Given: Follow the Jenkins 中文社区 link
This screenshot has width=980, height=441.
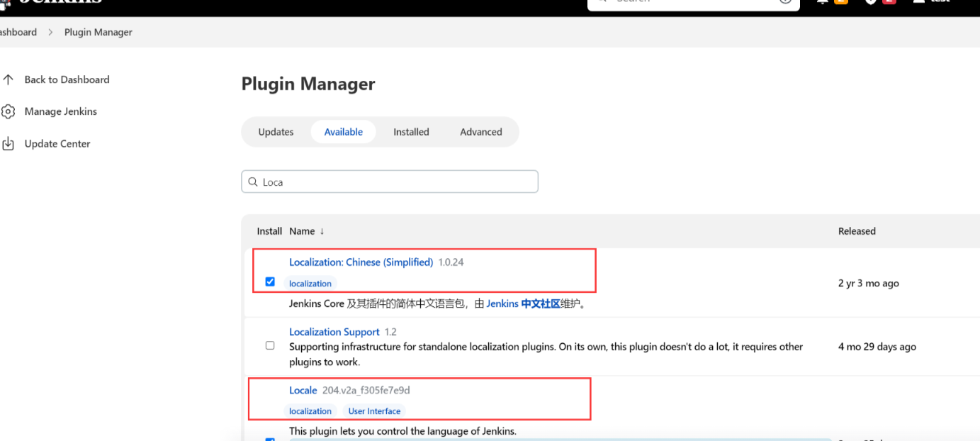Looking at the screenshot, I should [524, 303].
